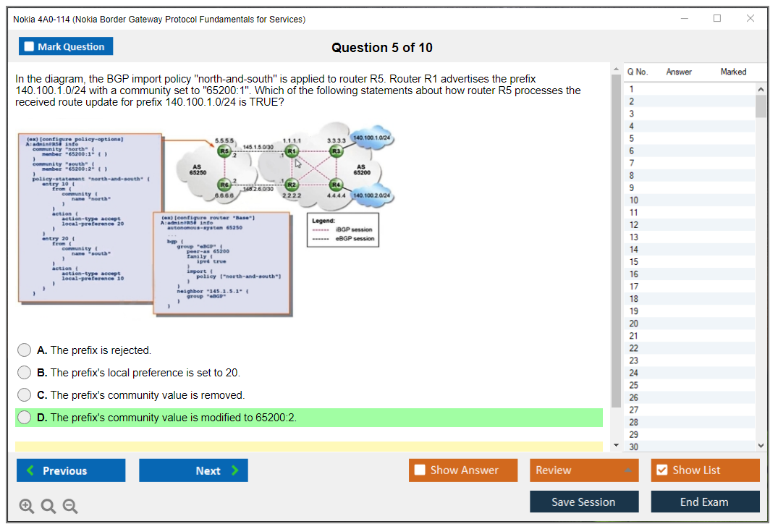
Task: Choose answer B about local preference 20
Action: click(x=25, y=373)
